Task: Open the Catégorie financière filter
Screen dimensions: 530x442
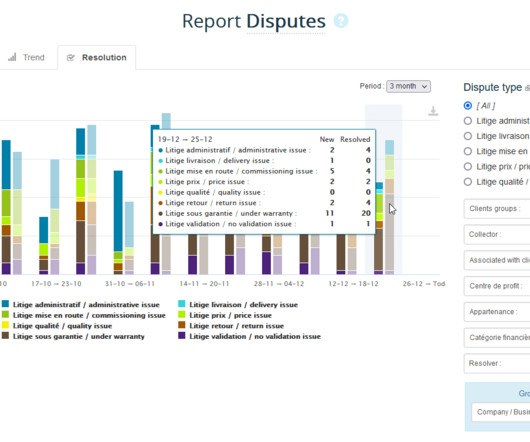Action: click(x=497, y=337)
